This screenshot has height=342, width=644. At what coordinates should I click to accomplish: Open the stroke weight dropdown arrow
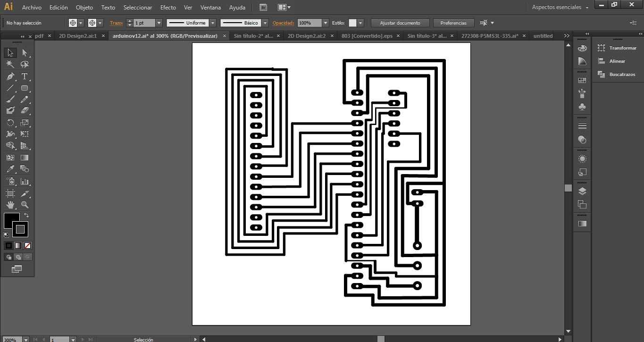159,23
